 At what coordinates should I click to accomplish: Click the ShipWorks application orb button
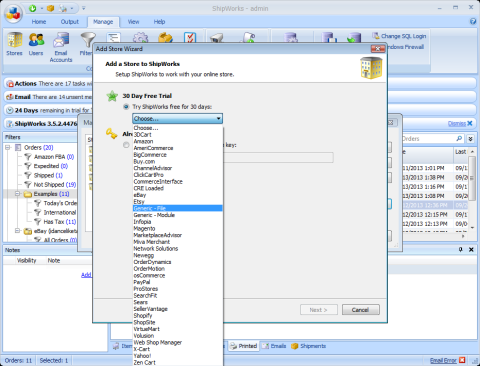pyautogui.click(x=13, y=13)
